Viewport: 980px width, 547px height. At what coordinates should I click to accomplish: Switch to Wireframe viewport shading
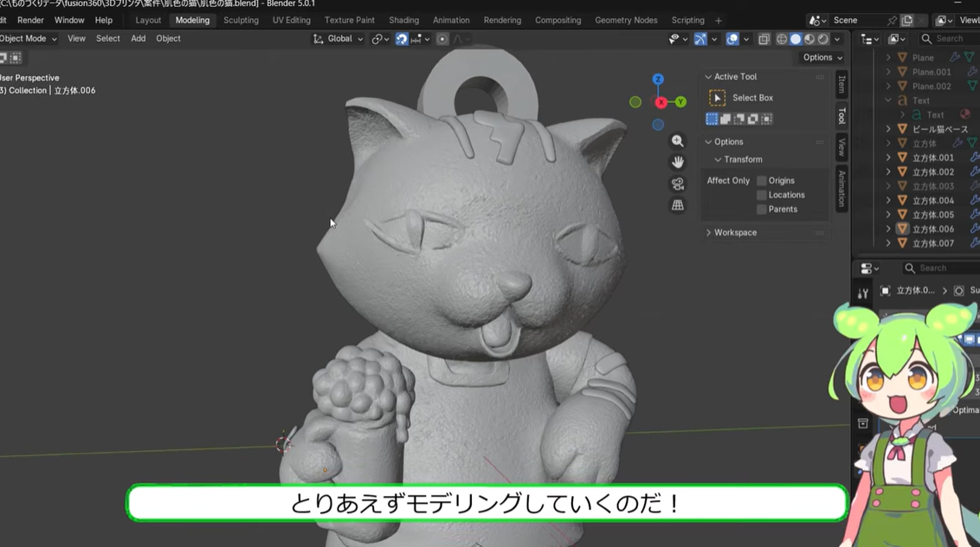point(782,38)
